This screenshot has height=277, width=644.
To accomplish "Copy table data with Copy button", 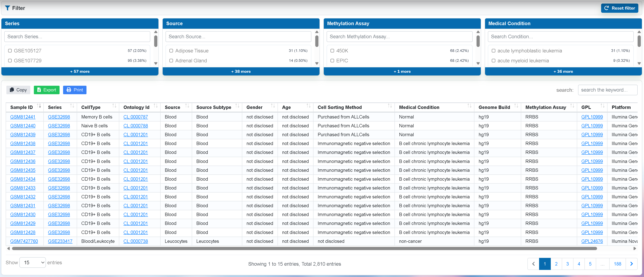I will click(x=18, y=90).
